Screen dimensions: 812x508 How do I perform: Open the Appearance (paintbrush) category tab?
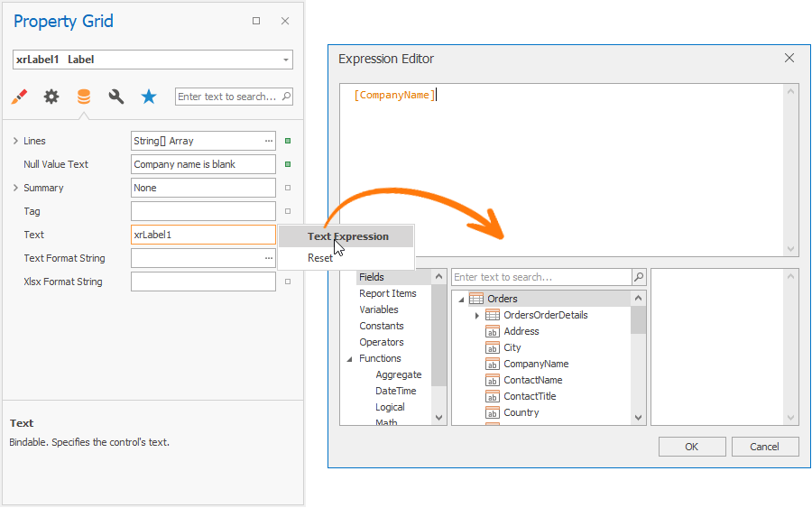pyautogui.click(x=19, y=97)
